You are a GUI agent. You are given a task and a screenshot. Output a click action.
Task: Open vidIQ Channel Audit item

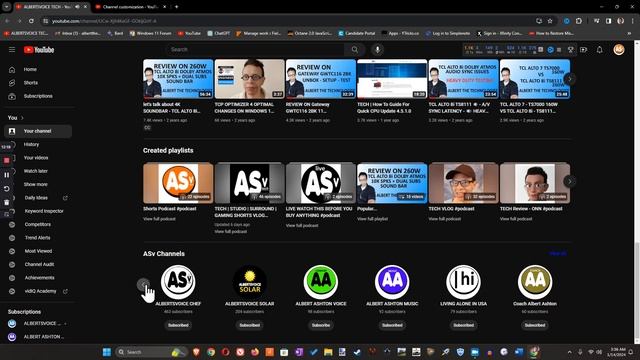38,264
